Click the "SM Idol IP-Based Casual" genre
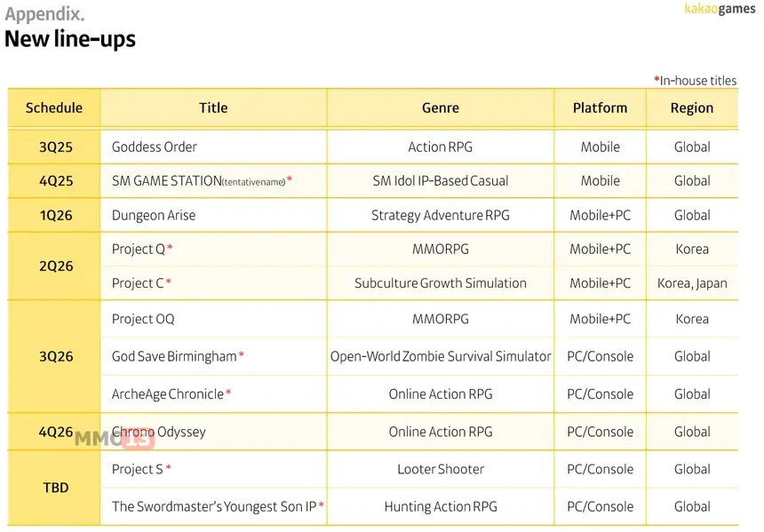The width and height of the screenshot is (764, 532). click(x=441, y=181)
